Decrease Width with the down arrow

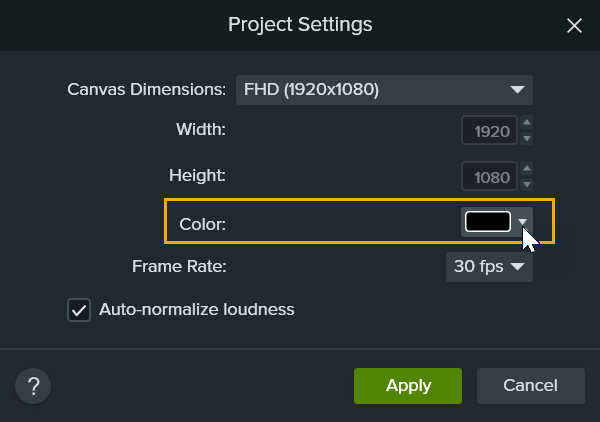coord(527,138)
